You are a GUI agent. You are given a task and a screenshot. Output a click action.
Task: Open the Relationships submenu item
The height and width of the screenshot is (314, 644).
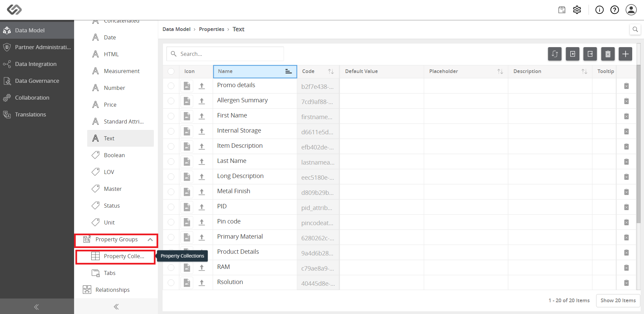(116, 290)
